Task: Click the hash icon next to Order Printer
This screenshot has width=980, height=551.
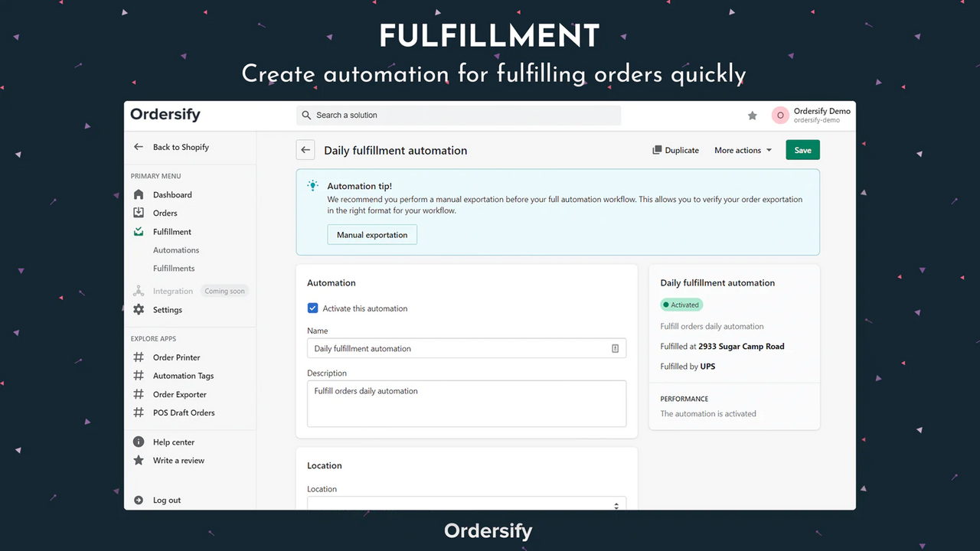Action: coord(139,357)
